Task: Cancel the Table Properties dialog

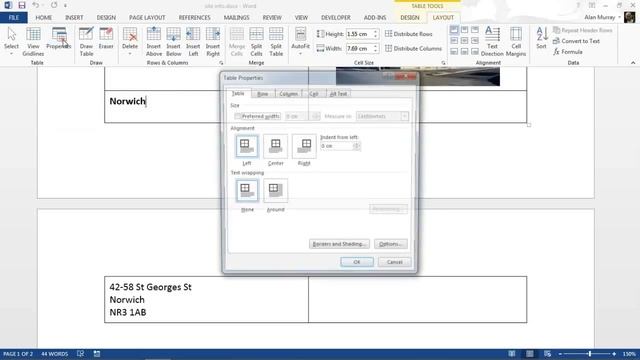Action: [394, 262]
